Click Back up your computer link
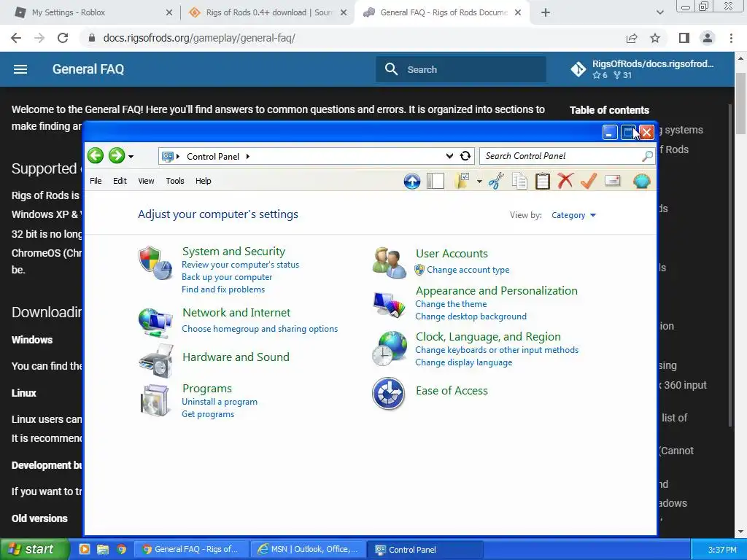The image size is (747, 560). pos(227,277)
